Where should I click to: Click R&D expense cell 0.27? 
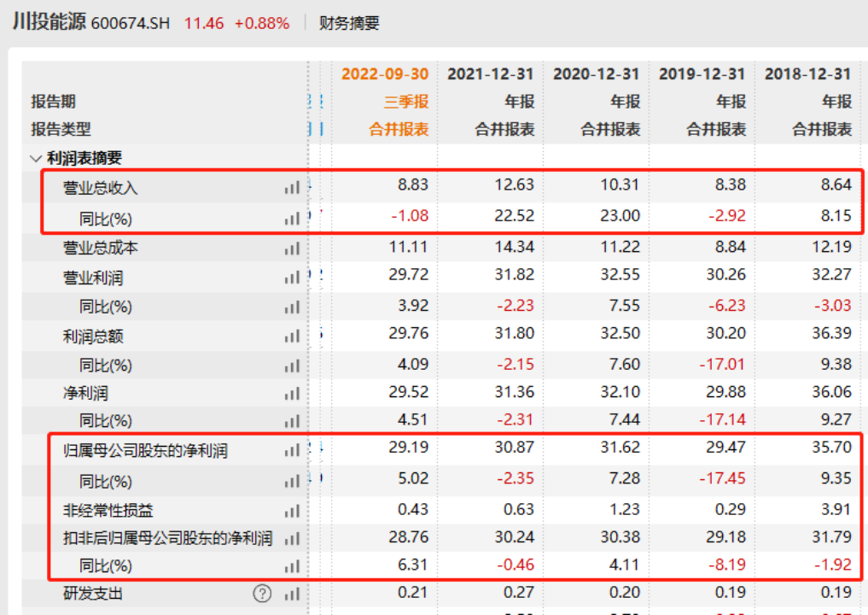519,592
